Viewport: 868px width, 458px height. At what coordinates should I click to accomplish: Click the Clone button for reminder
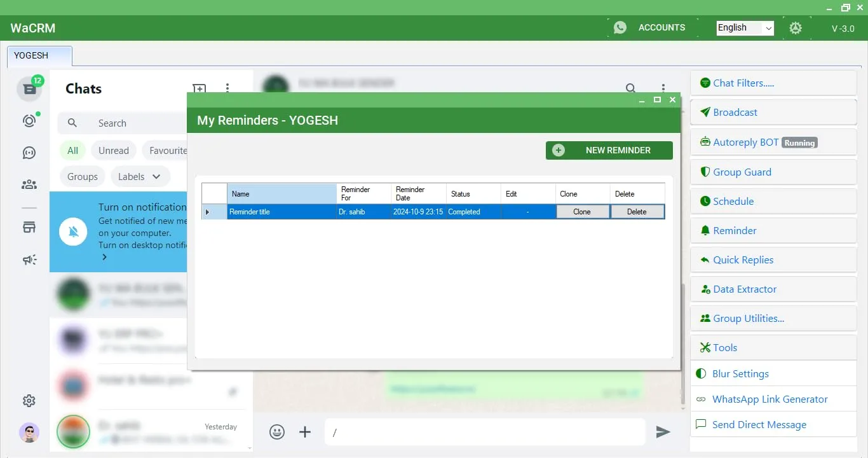click(x=582, y=212)
